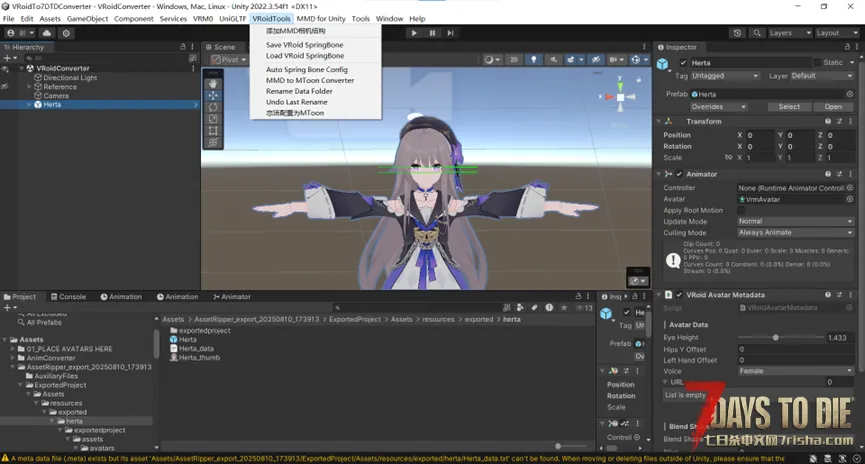Click the prefab Open button
This screenshot has width=865, height=464.
833,106
